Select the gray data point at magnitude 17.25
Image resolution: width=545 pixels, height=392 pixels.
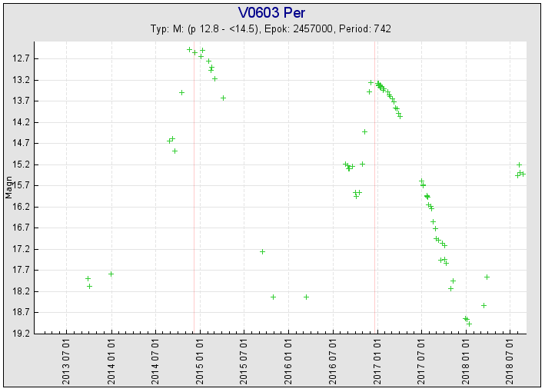(x=262, y=251)
